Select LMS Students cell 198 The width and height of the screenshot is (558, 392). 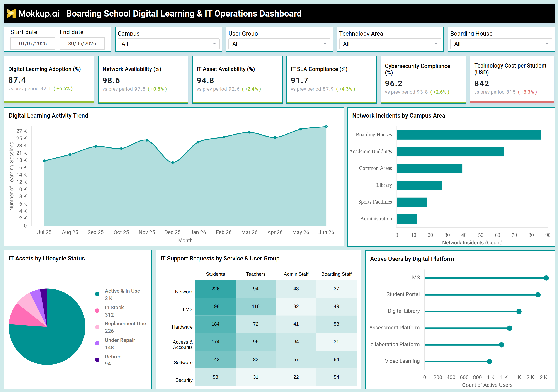(215, 306)
